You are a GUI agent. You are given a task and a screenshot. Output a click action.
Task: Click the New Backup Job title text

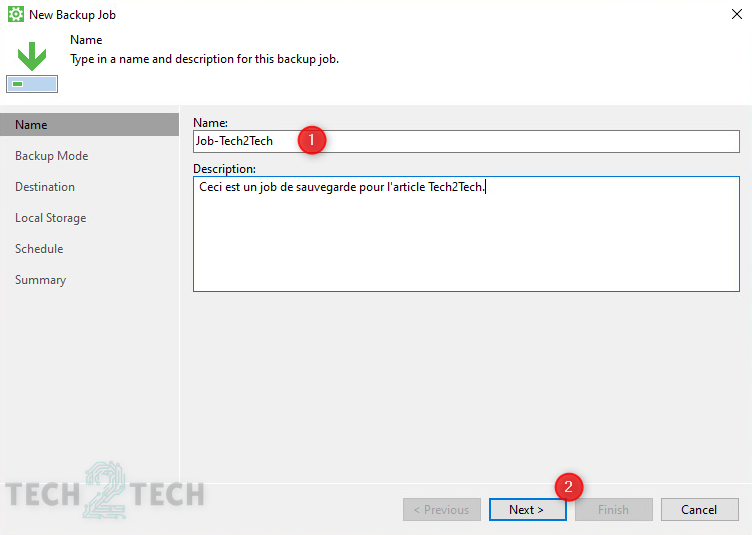tap(79, 15)
